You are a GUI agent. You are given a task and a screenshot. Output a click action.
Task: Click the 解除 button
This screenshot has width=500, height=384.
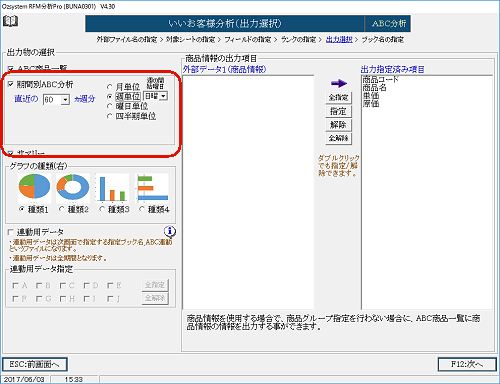pyautogui.click(x=338, y=125)
